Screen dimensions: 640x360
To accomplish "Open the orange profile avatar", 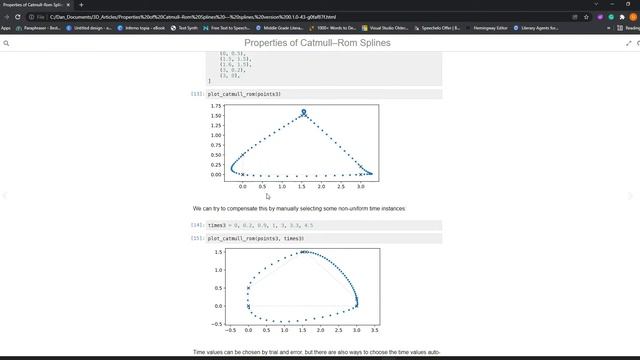I will pyautogui.click(x=633, y=17).
